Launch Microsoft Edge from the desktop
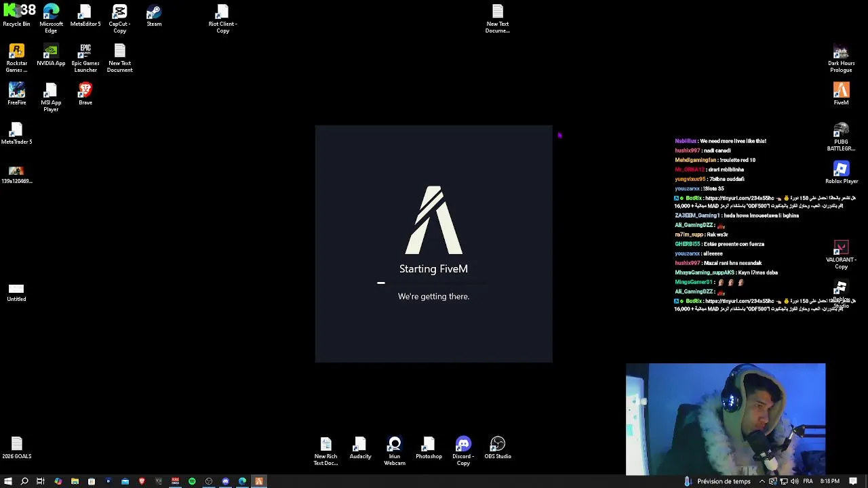 click(51, 19)
